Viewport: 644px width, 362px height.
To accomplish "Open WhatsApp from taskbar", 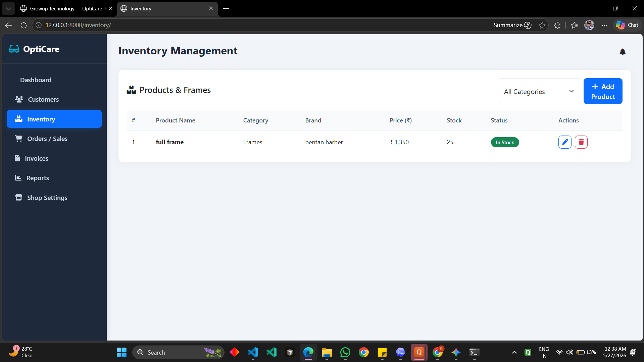I will pyautogui.click(x=345, y=352).
